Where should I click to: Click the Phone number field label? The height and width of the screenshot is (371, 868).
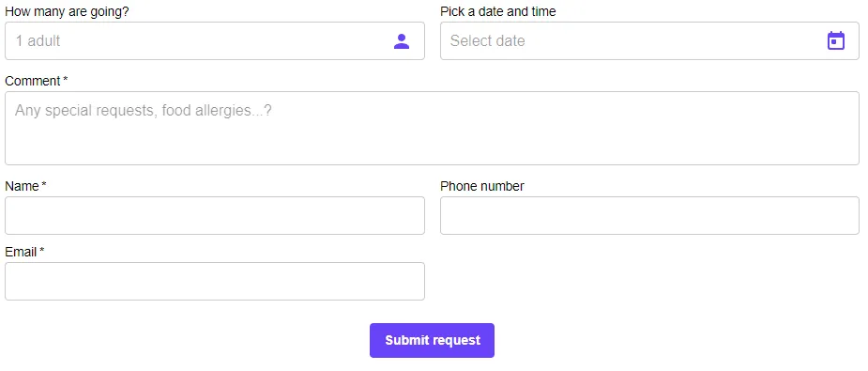click(481, 186)
